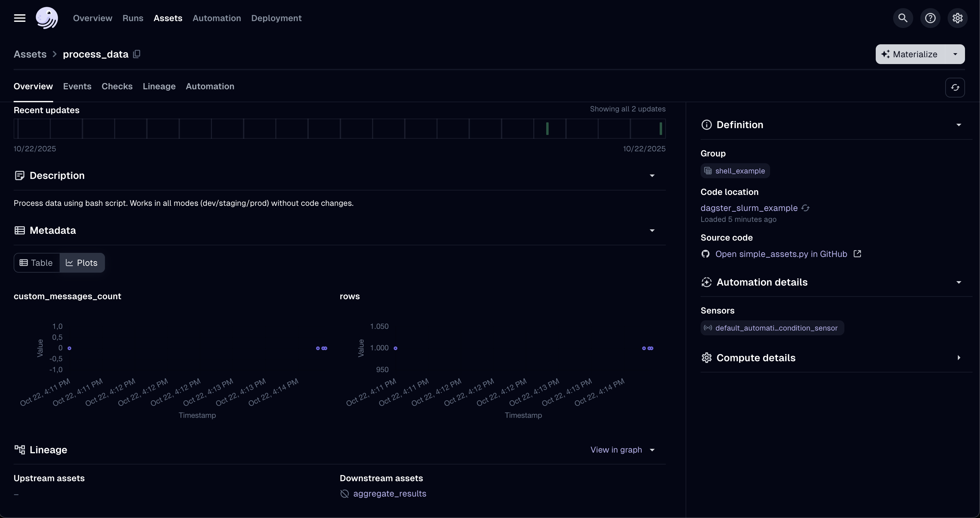Viewport: 980px width, 518px height.
Task: Click the Dagster logo icon
Action: (46, 18)
